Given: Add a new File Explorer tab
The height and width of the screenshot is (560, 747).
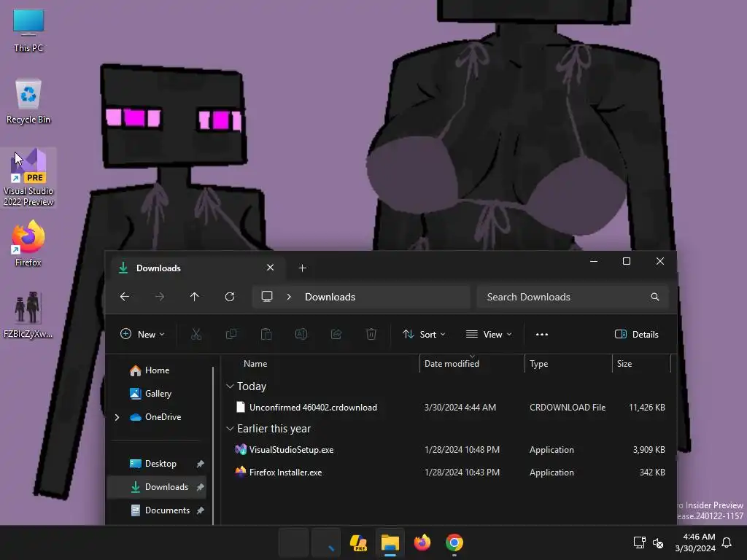Looking at the screenshot, I should coord(302,268).
